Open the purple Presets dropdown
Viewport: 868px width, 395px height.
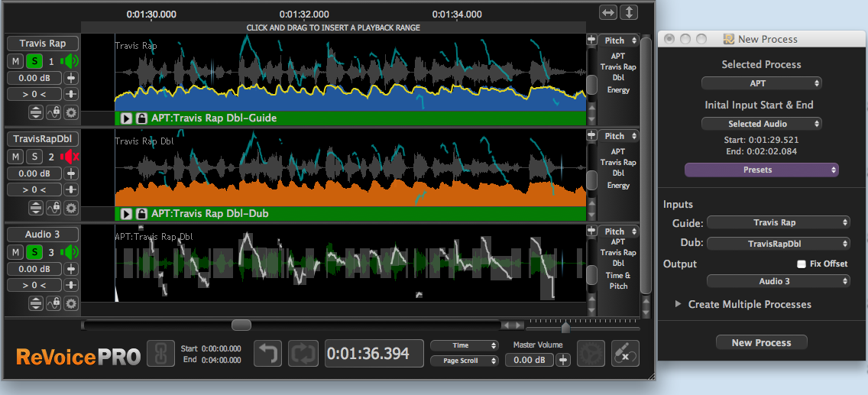[x=761, y=170]
